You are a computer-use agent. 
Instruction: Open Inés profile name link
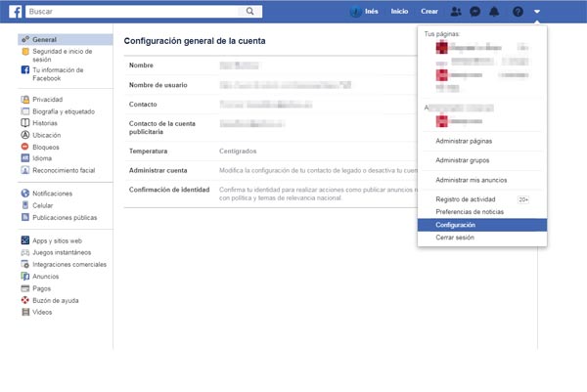(x=372, y=12)
